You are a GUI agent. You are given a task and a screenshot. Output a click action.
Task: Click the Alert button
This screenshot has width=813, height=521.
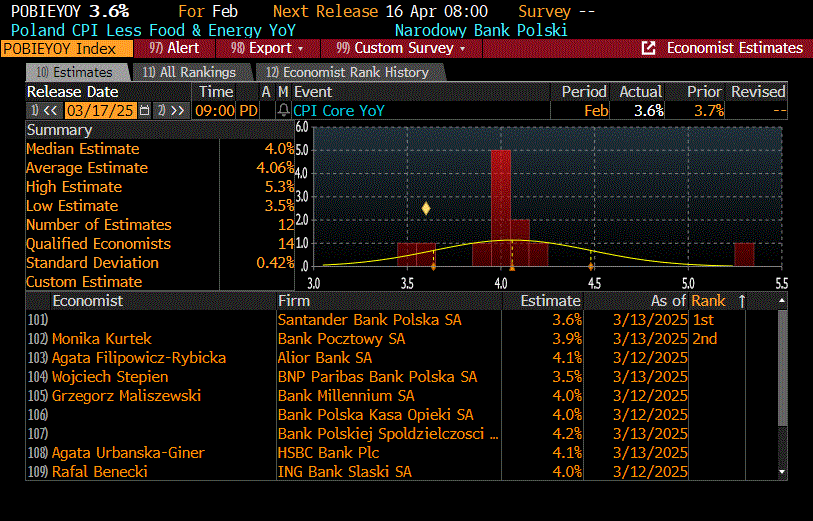click(174, 48)
